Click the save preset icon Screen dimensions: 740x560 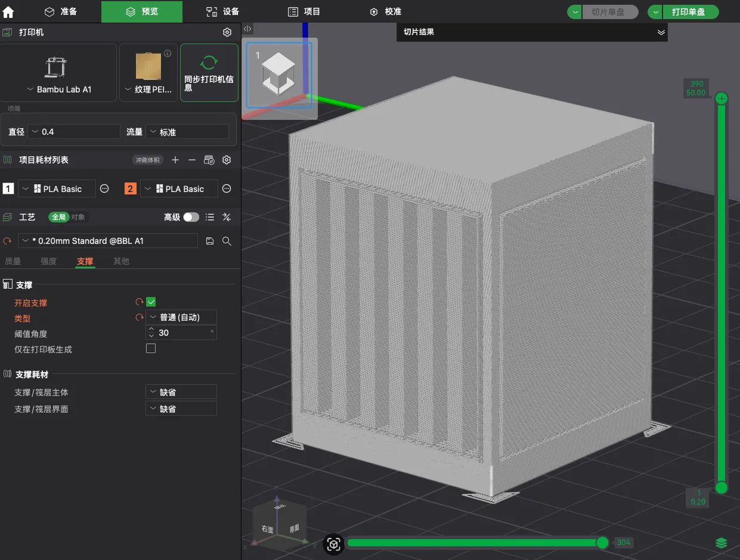(x=210, y=241)
